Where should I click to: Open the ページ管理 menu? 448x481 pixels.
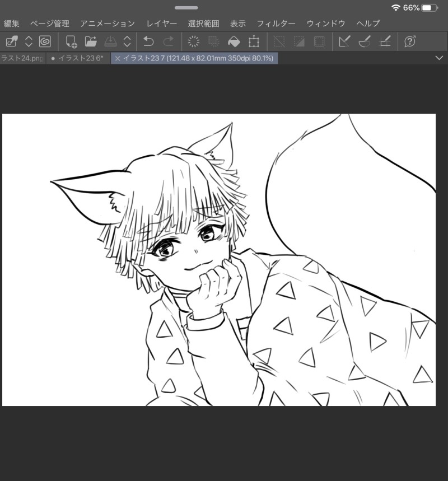(x=50, y=24)
